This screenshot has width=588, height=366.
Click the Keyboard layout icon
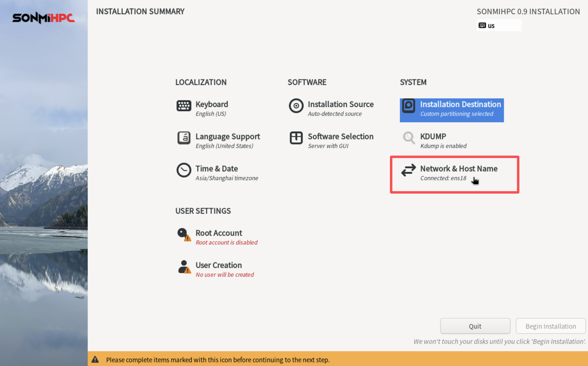[183, 106]
